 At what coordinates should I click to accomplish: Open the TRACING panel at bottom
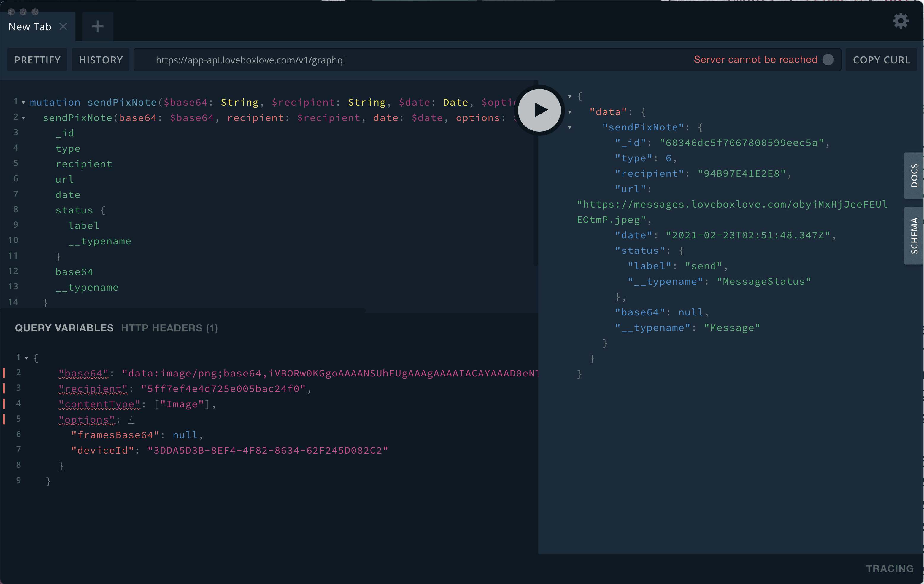point(890,569)
